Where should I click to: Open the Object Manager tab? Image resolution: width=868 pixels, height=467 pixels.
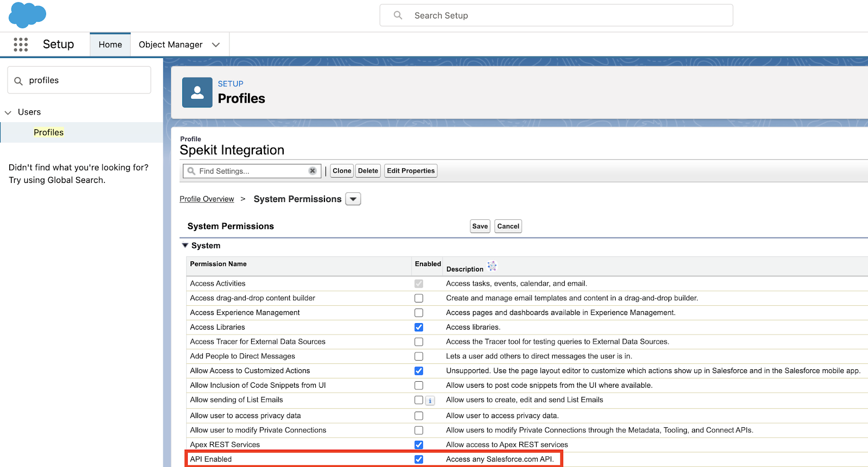[x=170, y=45]
